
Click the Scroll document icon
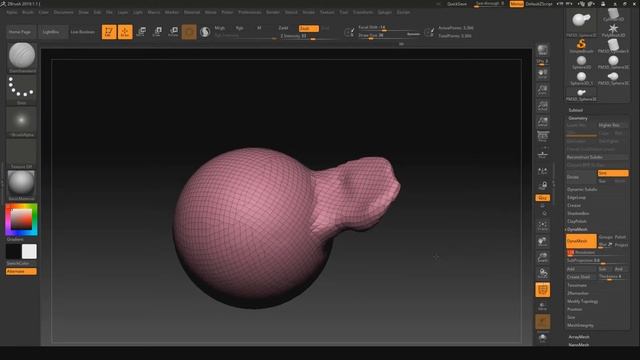click(x=542, y=74)
